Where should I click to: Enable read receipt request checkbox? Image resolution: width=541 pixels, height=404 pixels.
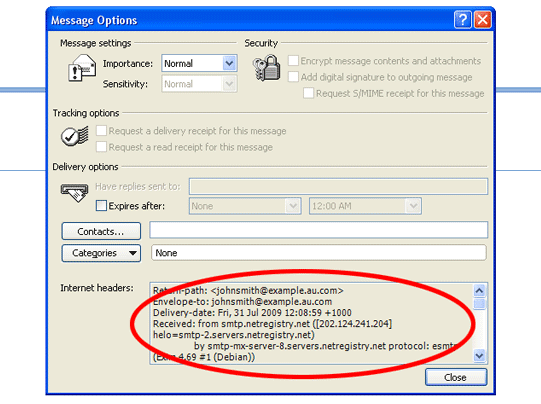(x=101, y=147)
